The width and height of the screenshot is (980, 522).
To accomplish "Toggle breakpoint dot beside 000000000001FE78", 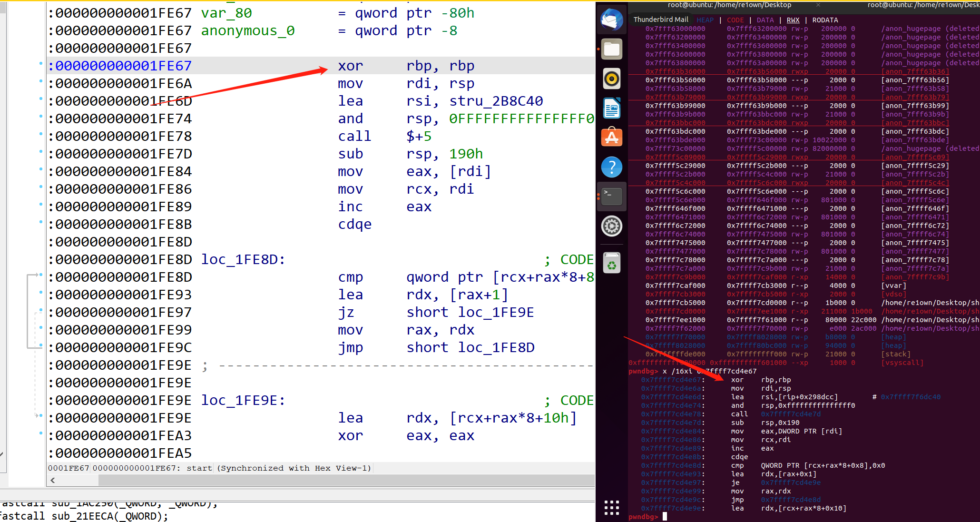I will point(41,134).
